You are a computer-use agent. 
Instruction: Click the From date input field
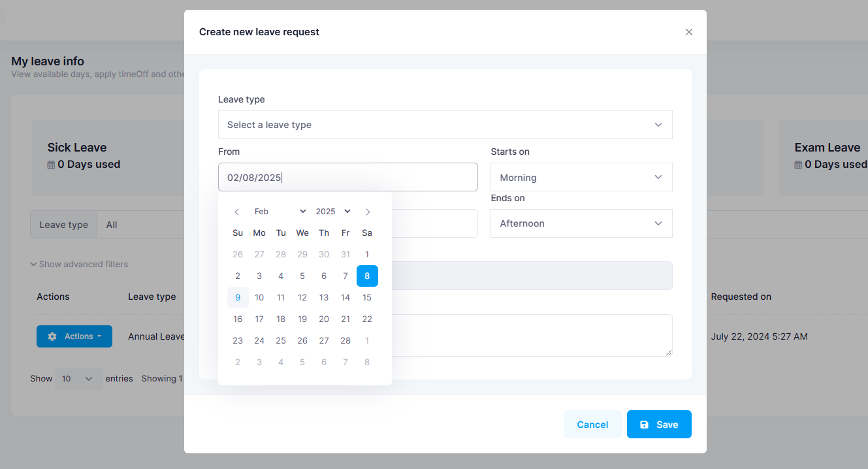click(347, 177)
